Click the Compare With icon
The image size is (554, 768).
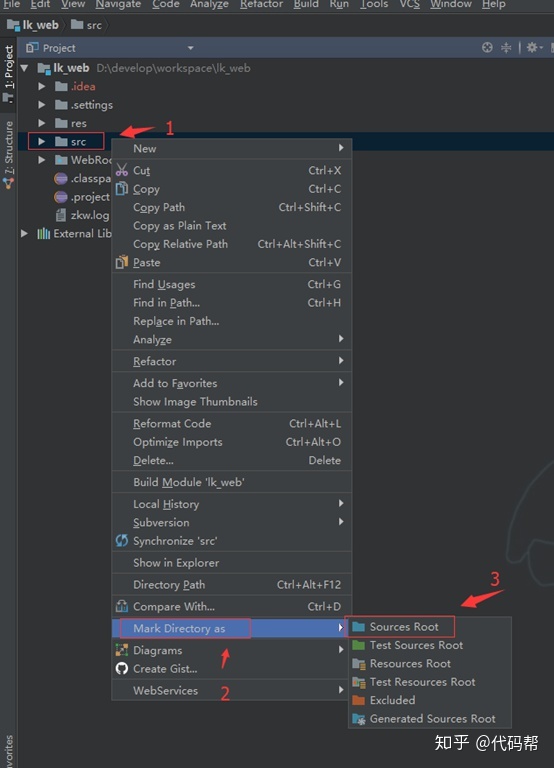click(121, 606)
